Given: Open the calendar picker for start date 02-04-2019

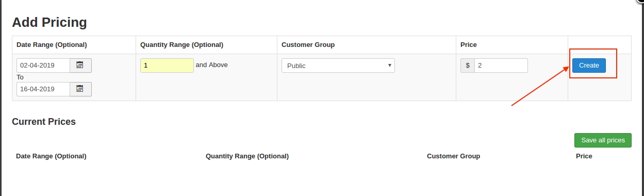Looking at the screenshot, I should coord(80,66).
